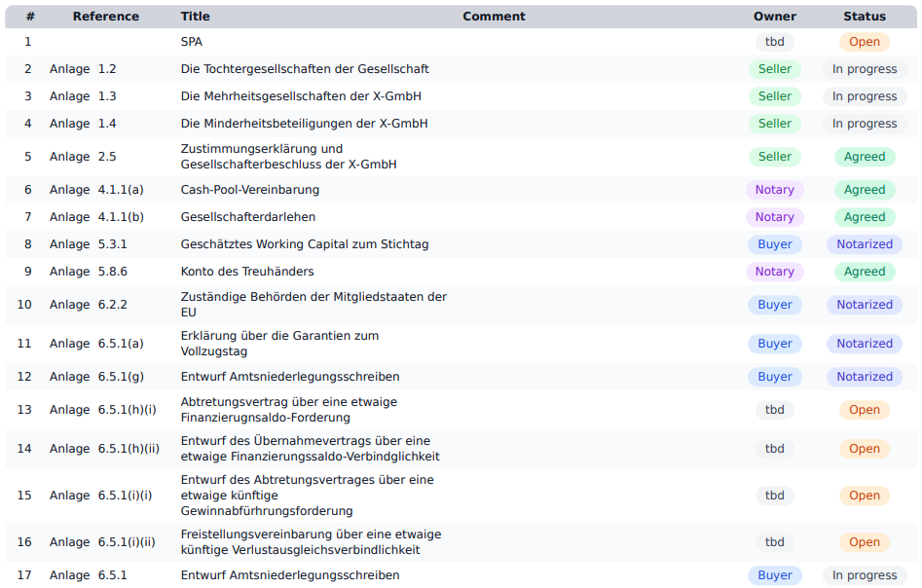Click Notarized status for Anlage 6.5.1(g)
The height and width of the screenshot is (588, 922).
point(864,377)
